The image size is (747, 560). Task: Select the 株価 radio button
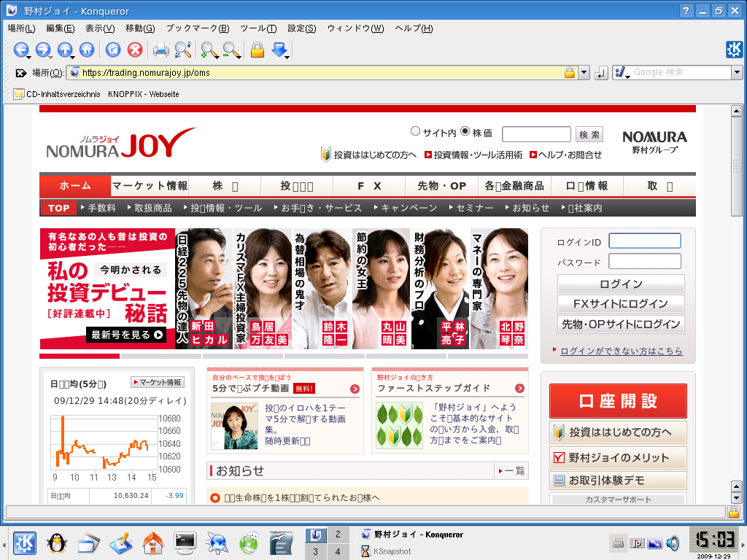465,131
